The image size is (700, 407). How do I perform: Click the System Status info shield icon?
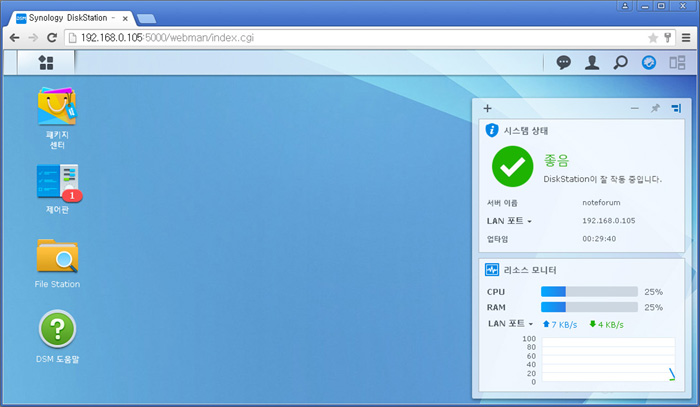492,130
